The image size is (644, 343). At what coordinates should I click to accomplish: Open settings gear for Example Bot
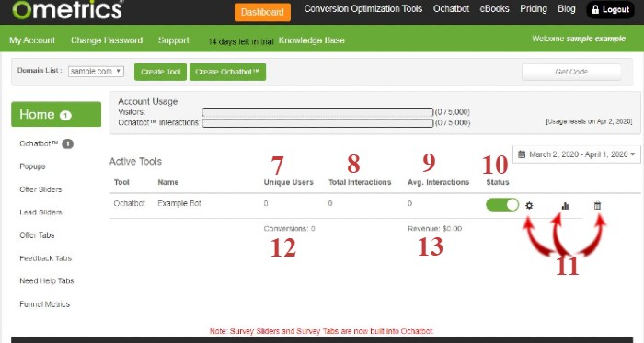(x=529, y=206)
